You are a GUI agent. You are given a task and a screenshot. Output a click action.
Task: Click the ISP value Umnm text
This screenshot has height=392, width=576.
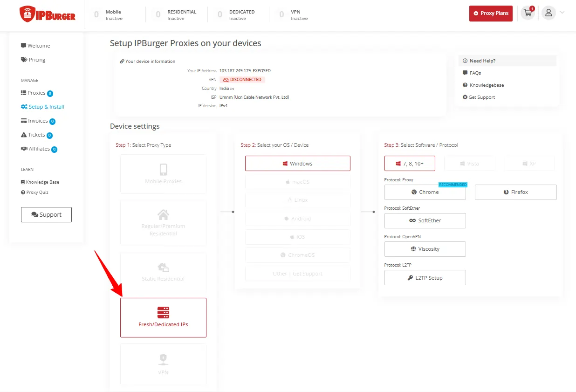point(254,97)
